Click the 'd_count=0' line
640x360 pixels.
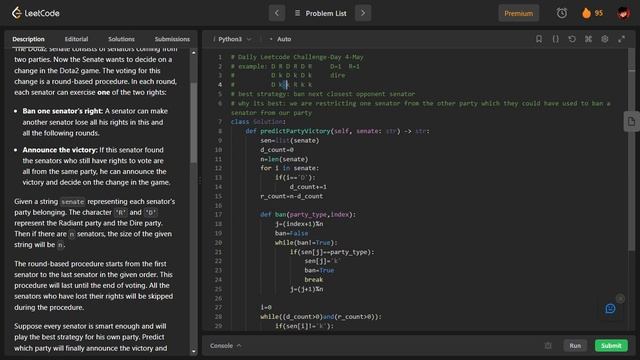coord(277,150)
